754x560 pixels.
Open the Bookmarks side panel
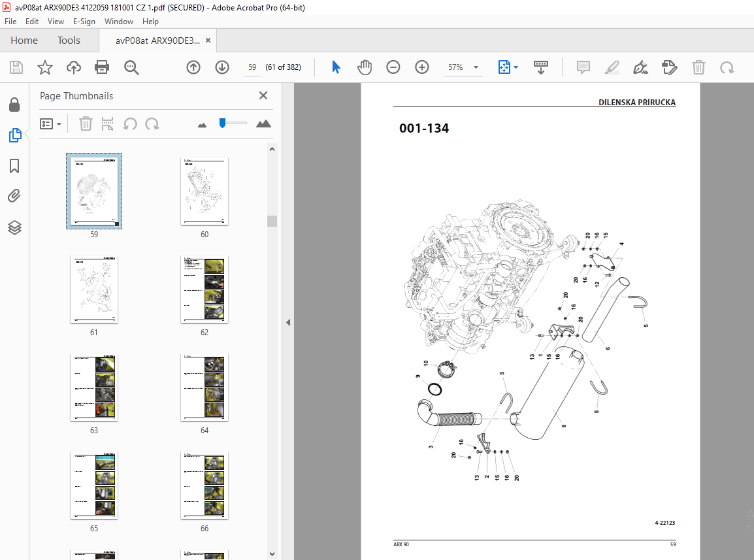click(14, 166)
